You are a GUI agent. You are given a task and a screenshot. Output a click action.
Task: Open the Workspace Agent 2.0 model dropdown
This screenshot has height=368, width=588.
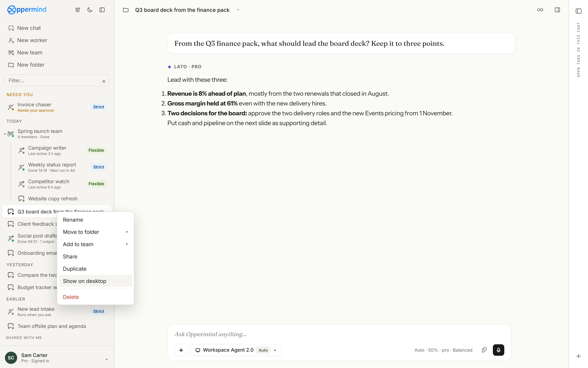coord(236,350)
